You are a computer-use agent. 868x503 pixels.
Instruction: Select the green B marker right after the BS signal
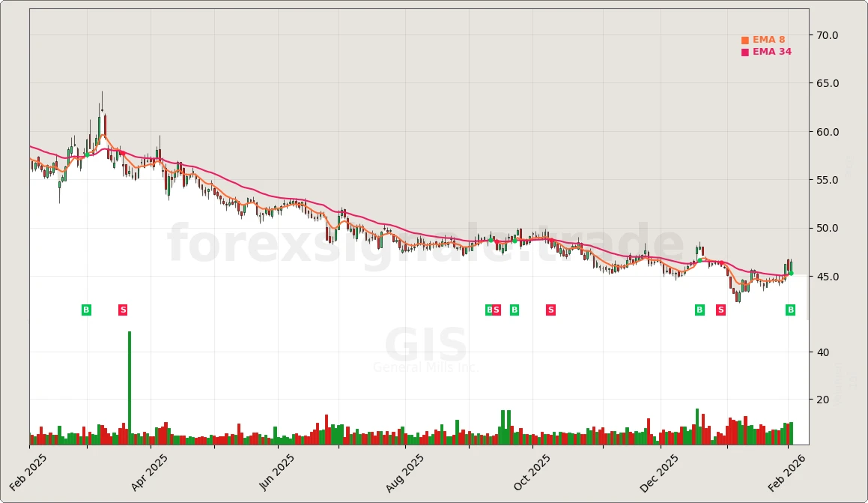click(x=514, y=310)
